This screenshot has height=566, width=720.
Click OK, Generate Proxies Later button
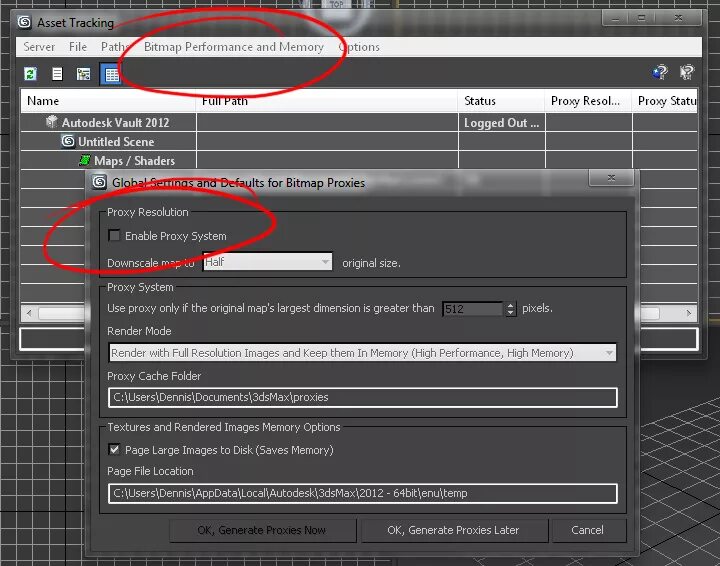coord(454,530)
